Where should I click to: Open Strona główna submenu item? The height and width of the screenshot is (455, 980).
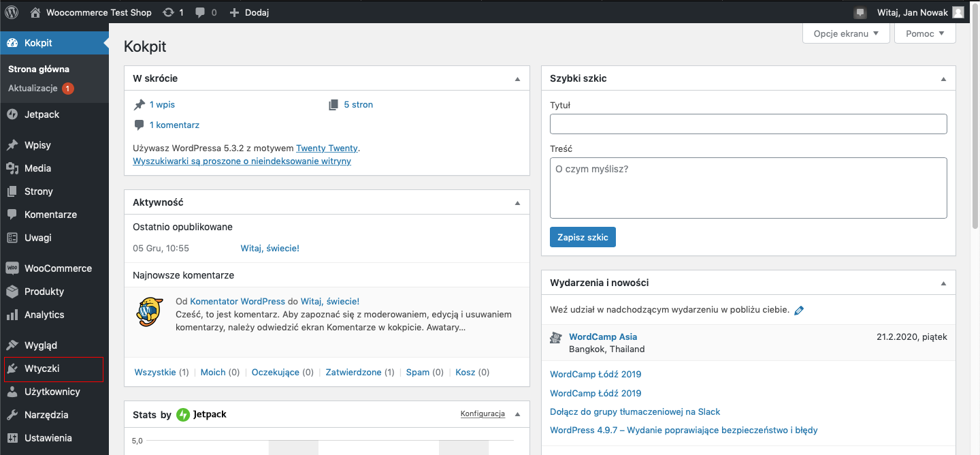(x=39, y=69)
